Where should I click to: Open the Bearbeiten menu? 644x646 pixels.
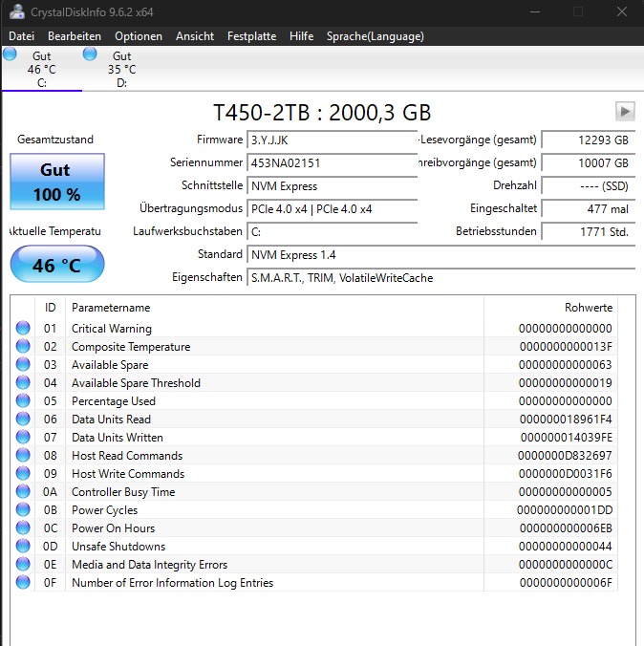pos(75,36)
